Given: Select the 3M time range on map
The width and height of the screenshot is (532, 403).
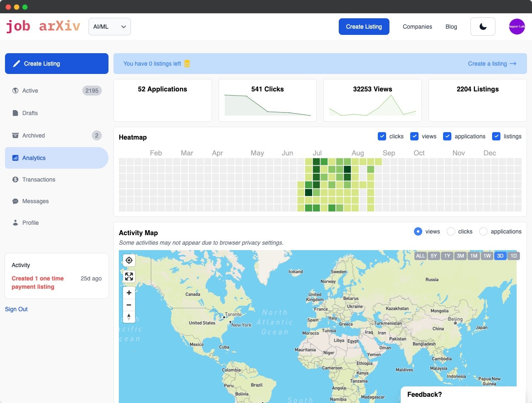Looking at the screenshot, I should tap(461, 256).
